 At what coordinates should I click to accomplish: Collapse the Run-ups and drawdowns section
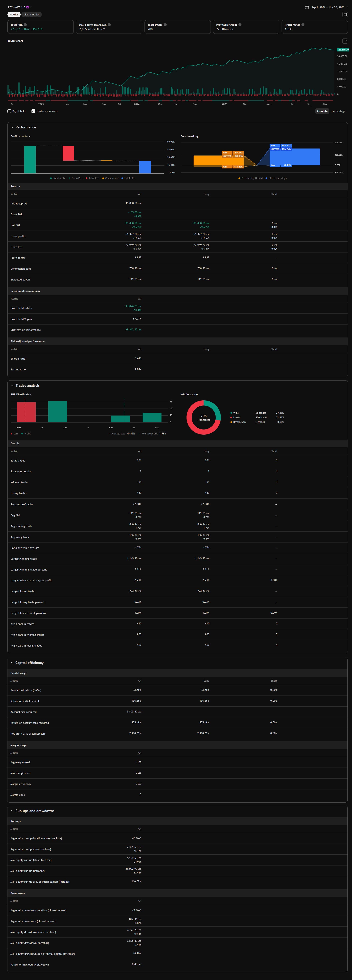(x=12, y=811)
